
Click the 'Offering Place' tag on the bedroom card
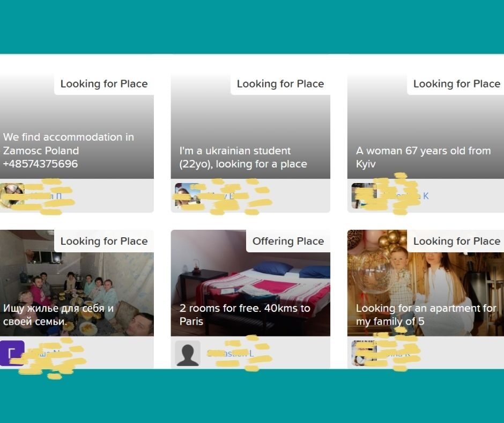288,241
